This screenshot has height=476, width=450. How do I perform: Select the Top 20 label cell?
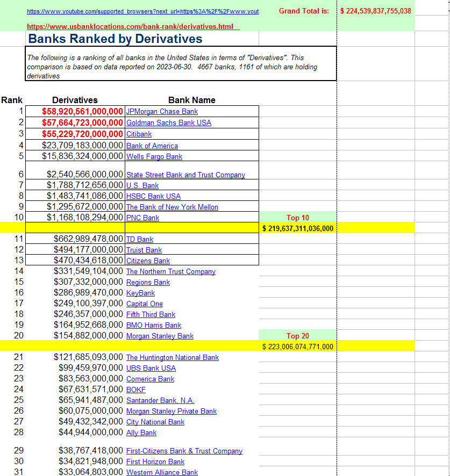click(298, 336)
